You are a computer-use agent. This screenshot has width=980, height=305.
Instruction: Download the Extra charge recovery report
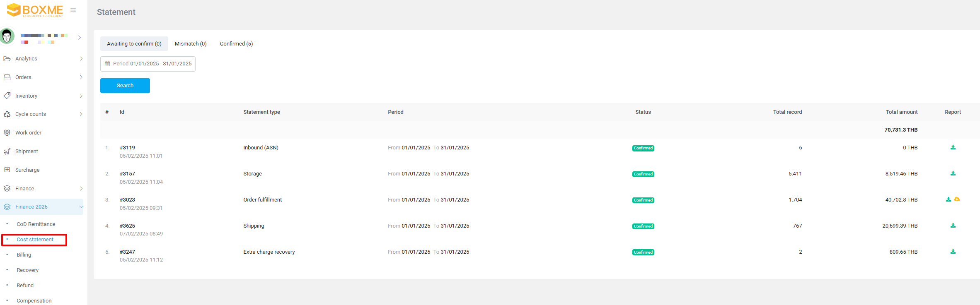pos(953,252)
